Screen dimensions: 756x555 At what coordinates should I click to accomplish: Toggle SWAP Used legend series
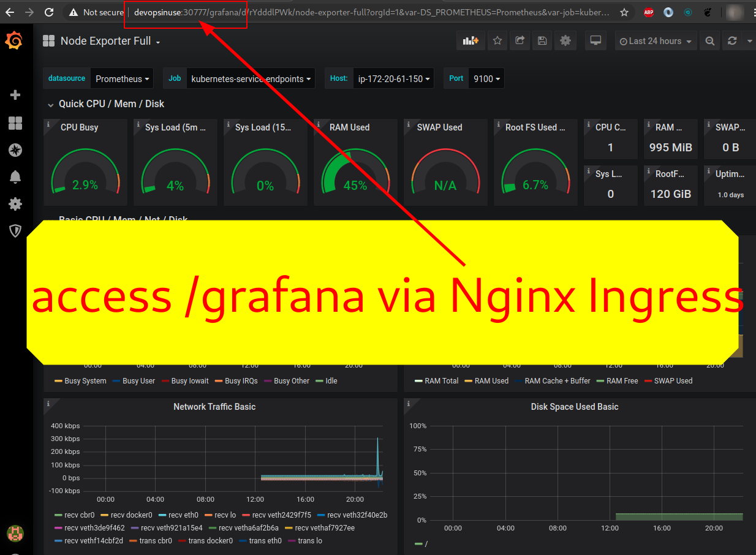(x=673, y=381)
